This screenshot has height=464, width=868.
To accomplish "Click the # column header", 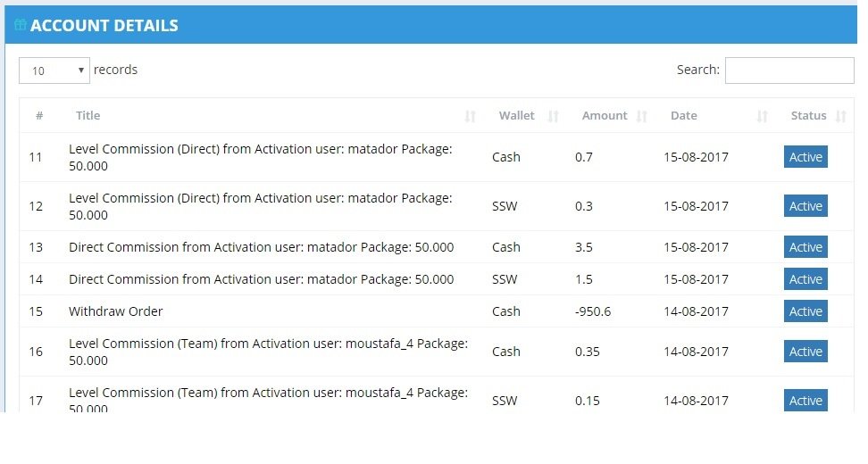I will [39, 116].
